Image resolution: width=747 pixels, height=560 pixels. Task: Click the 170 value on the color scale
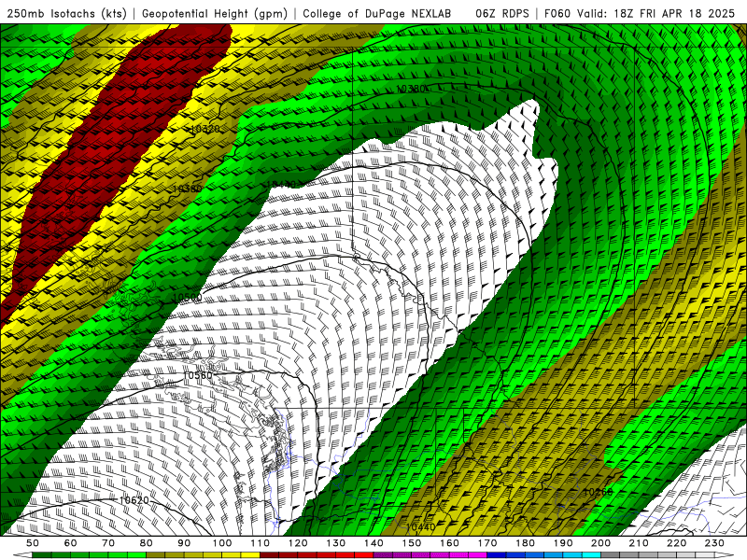487,543
